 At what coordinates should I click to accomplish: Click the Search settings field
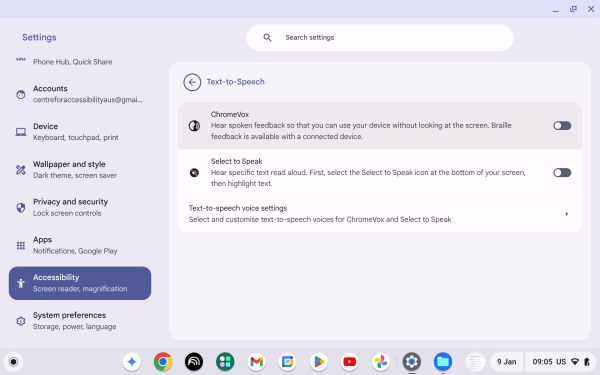(x=380, y=38)
